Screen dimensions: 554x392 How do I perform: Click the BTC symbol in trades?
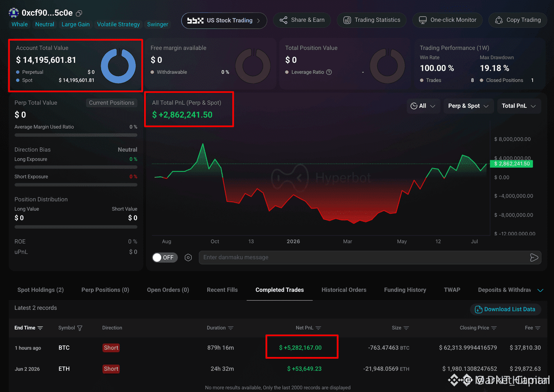(x=64, y=348)
